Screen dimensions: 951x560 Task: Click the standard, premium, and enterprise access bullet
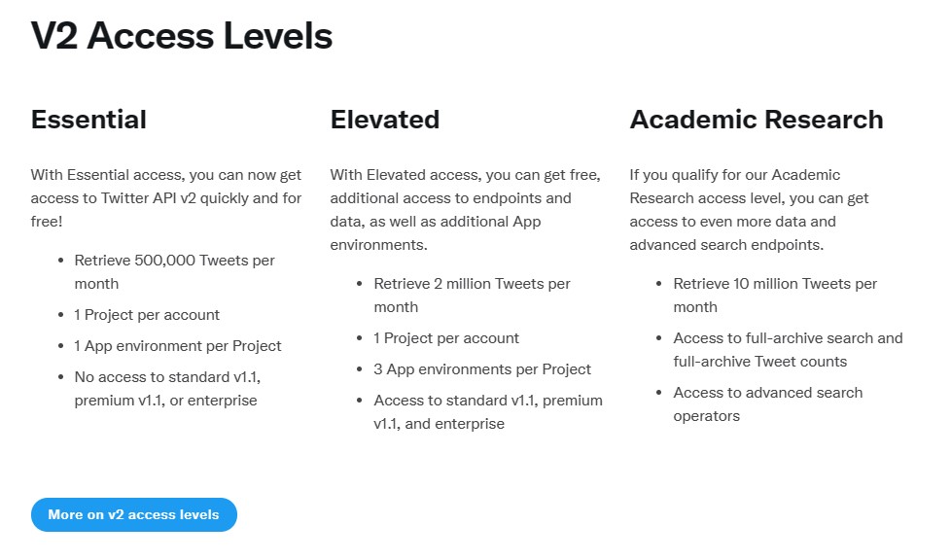(487, 411)
